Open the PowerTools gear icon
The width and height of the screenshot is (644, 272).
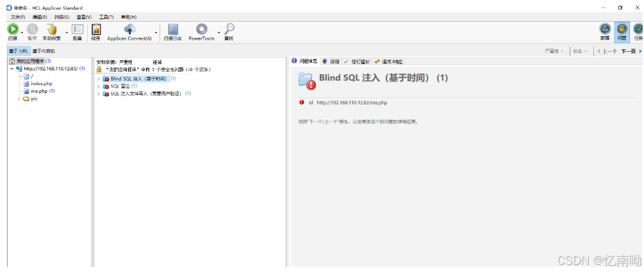coord(201,29)
